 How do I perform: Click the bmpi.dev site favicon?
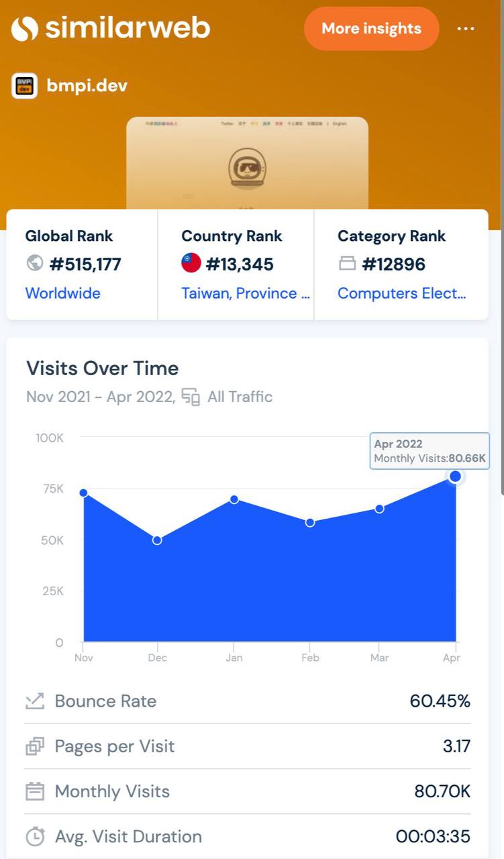pyautogui.click(x=25, y=86)
